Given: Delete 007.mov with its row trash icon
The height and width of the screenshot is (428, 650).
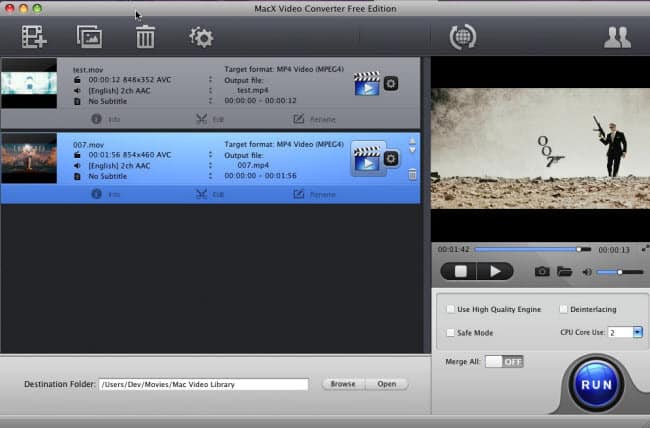Looking at the screenshot, I should pos(412,174).
